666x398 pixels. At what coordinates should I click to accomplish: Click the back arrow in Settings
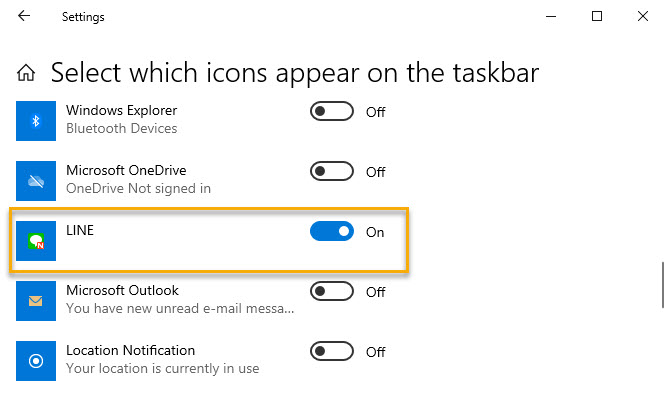(x=24, y=16)
